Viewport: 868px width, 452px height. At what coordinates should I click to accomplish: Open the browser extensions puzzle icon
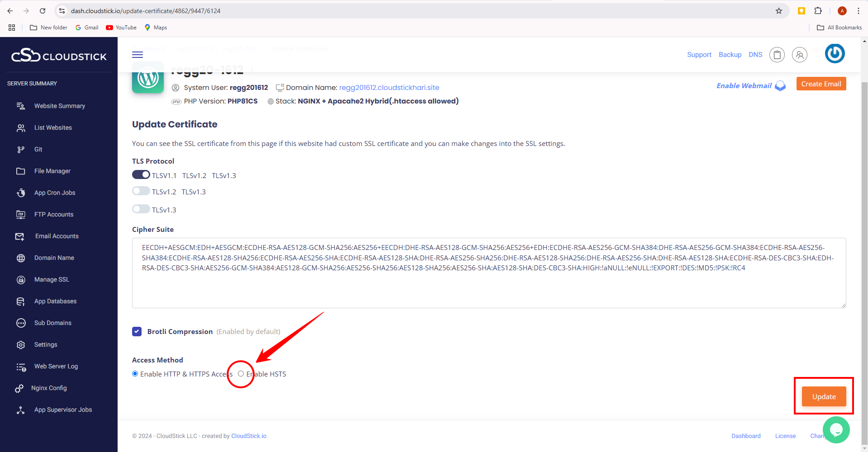[818, 11]
